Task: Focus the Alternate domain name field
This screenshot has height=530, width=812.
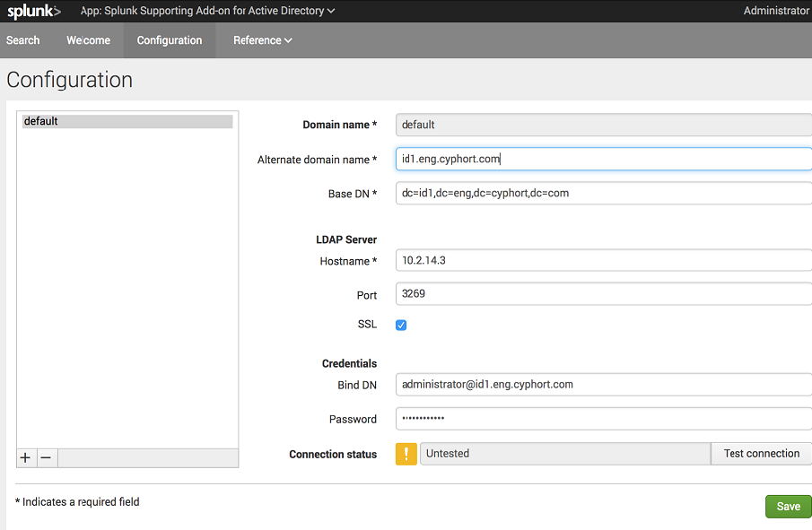Action: pyautogui.click(x=603, y=159)
